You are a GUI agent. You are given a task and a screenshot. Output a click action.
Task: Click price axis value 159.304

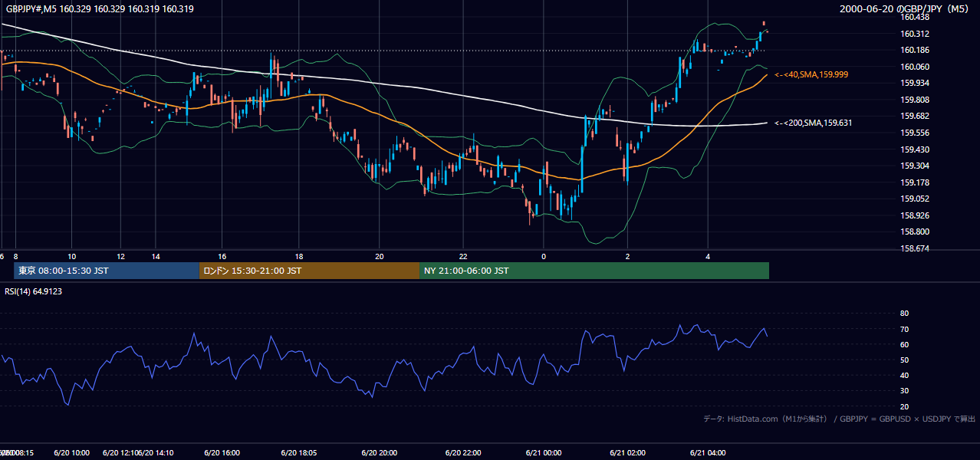pyautogui.click(x=915, y=166)
